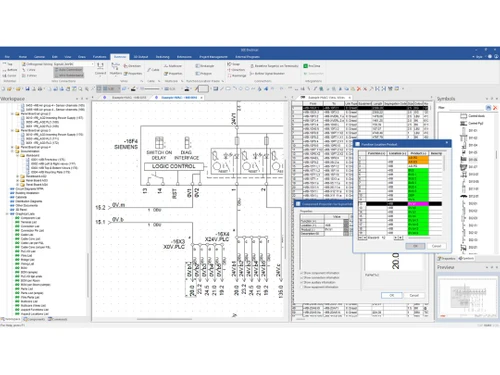Select the Polygon function/location frame tool
The width and height of the screenshot is (500, 375).
click(x=204, y=73)
